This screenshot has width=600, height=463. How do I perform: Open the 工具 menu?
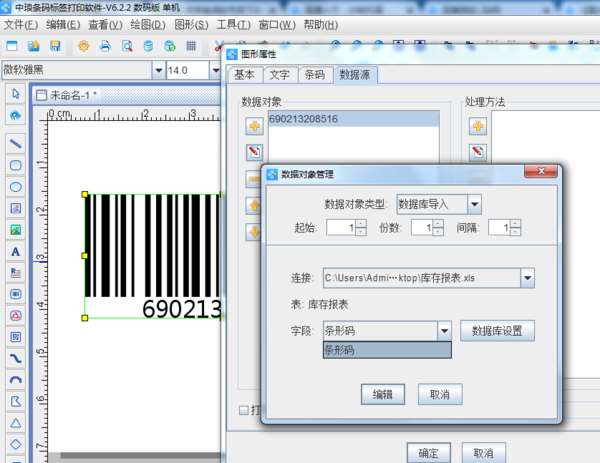click(233, 25)
